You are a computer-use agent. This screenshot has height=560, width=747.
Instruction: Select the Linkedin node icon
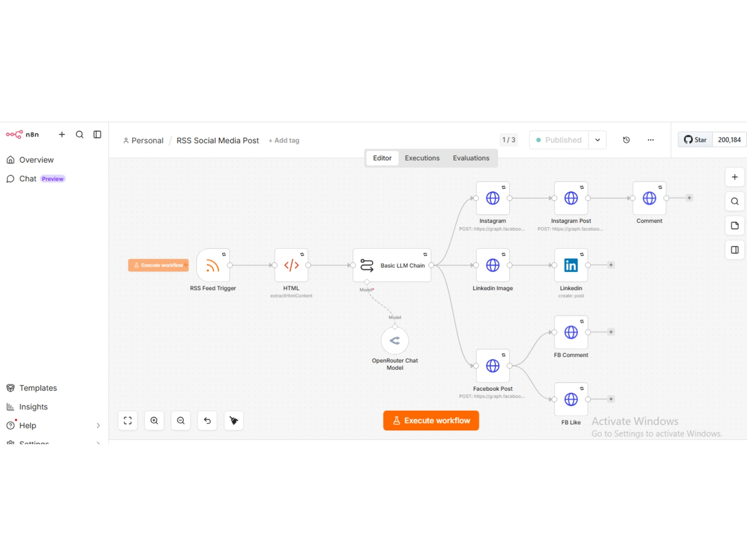pos(571,265)
